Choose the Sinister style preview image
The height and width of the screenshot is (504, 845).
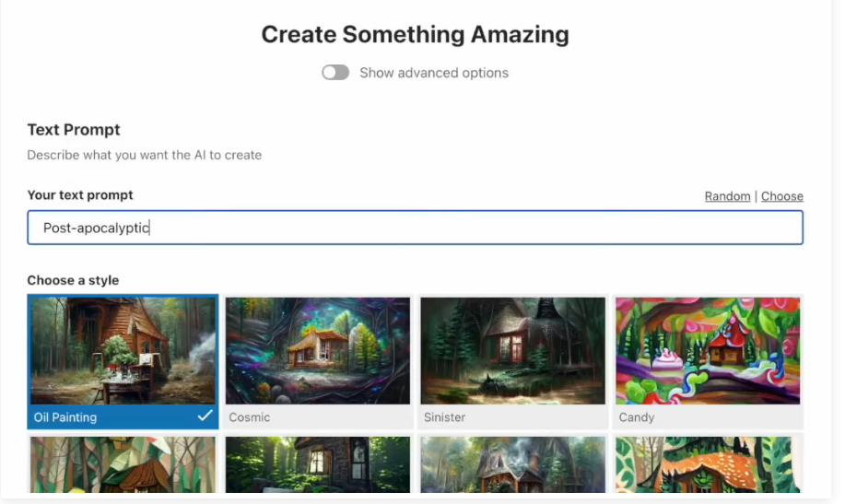[x=512, y=350]
